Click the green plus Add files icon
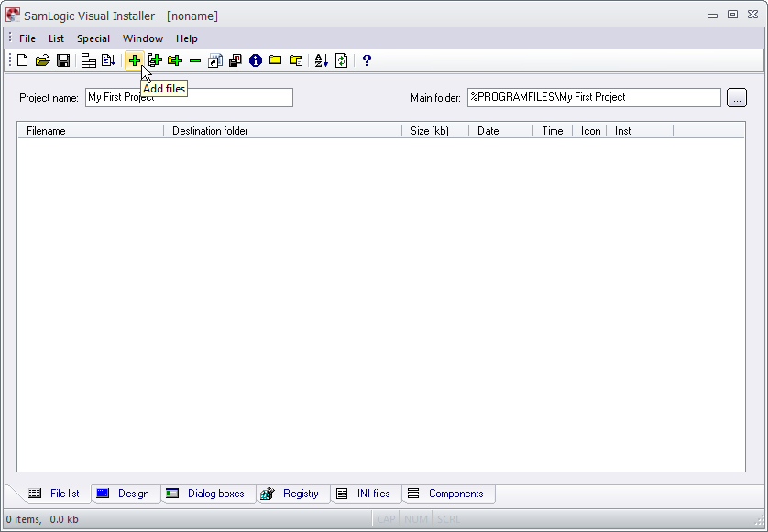The width and height of the screenshot is (768, 532). [134, 60]
